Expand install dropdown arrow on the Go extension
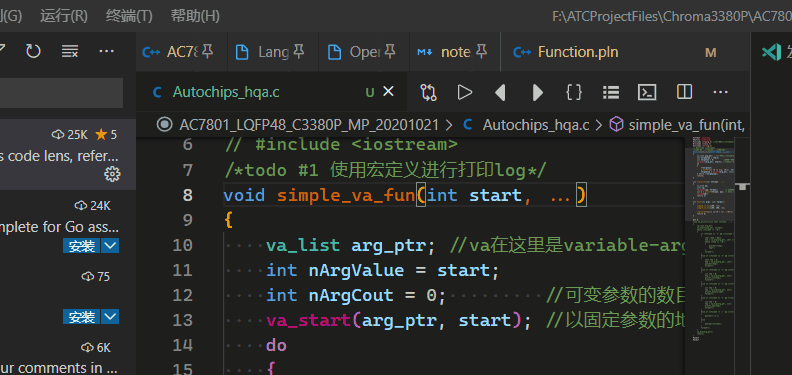 tap(110, 246)
